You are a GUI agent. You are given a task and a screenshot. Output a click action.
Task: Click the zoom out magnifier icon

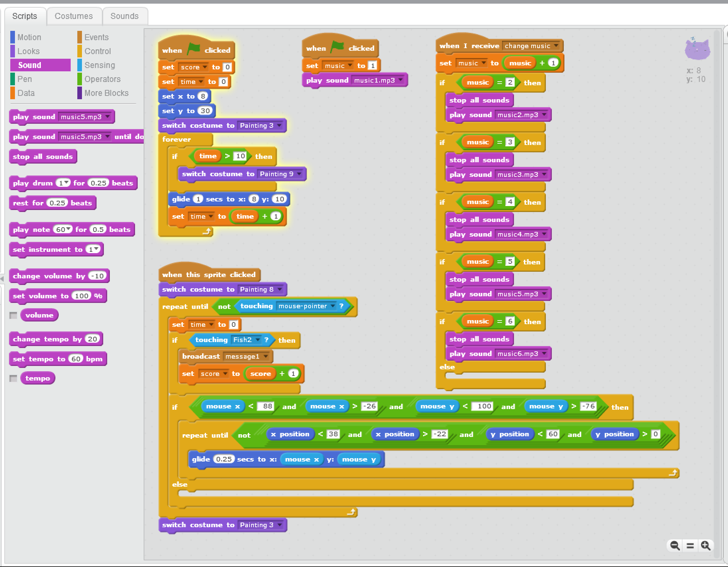click(x=675, y=546)
